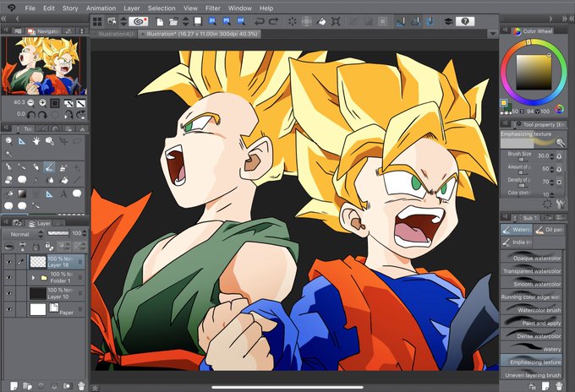The height and width of the screenshot is (392, 575).
Task: Click New document icon in command bar
Action: (160, 22)
